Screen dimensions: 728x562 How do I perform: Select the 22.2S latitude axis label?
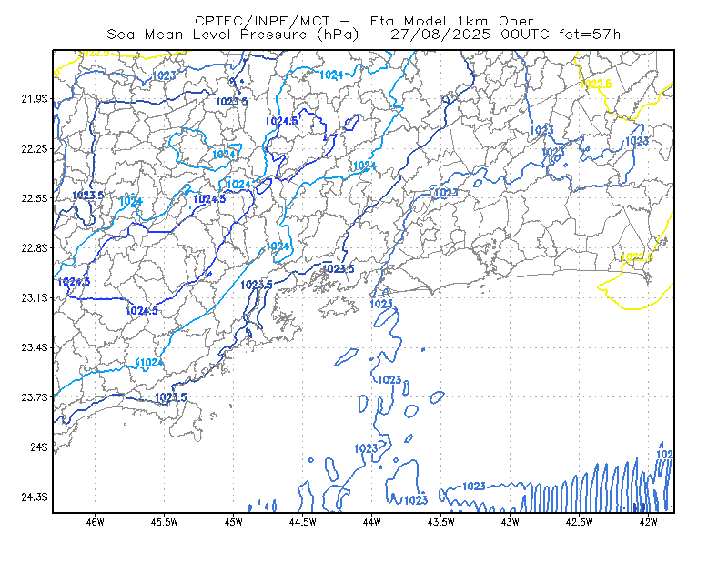35,148
